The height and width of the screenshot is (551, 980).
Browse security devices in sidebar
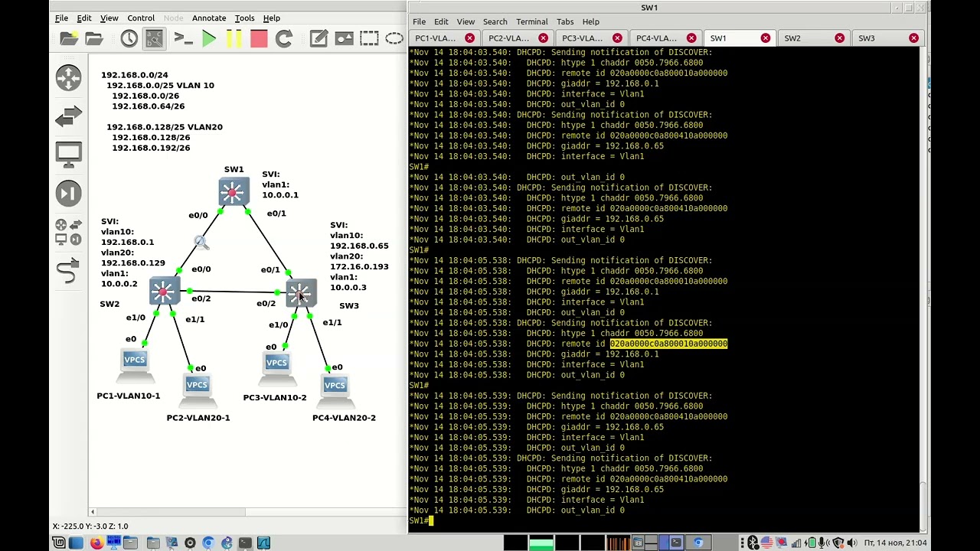click(68, 193)
